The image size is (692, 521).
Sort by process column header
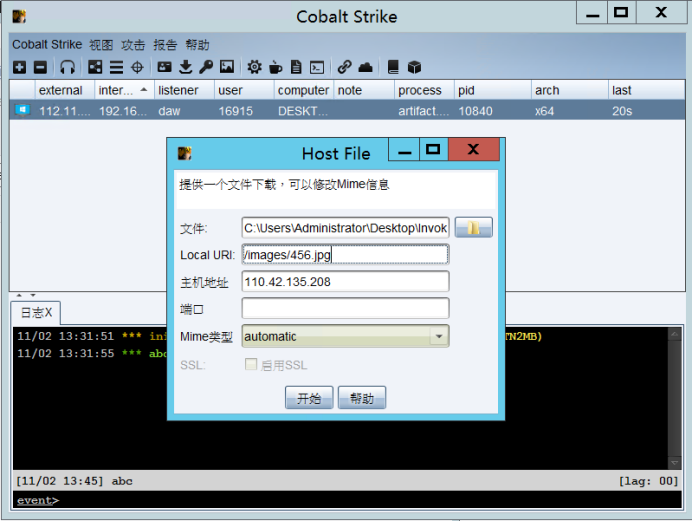(424, 90)
